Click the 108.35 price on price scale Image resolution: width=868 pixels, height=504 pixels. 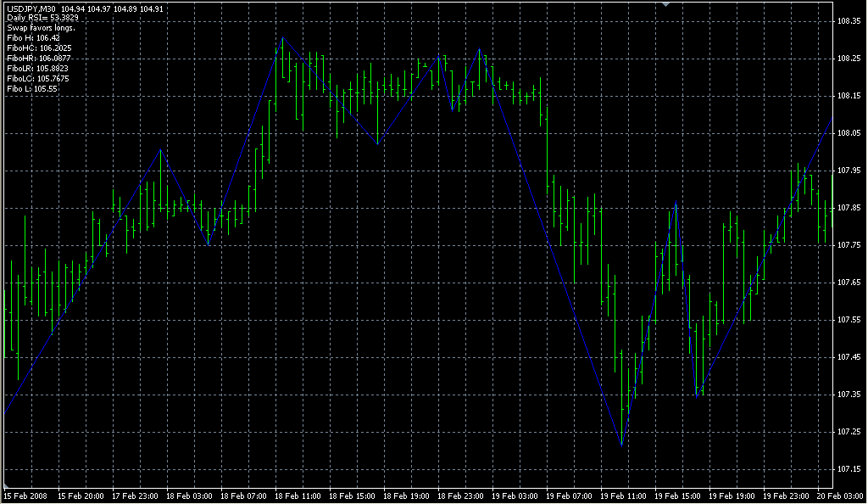pos(849,21)
